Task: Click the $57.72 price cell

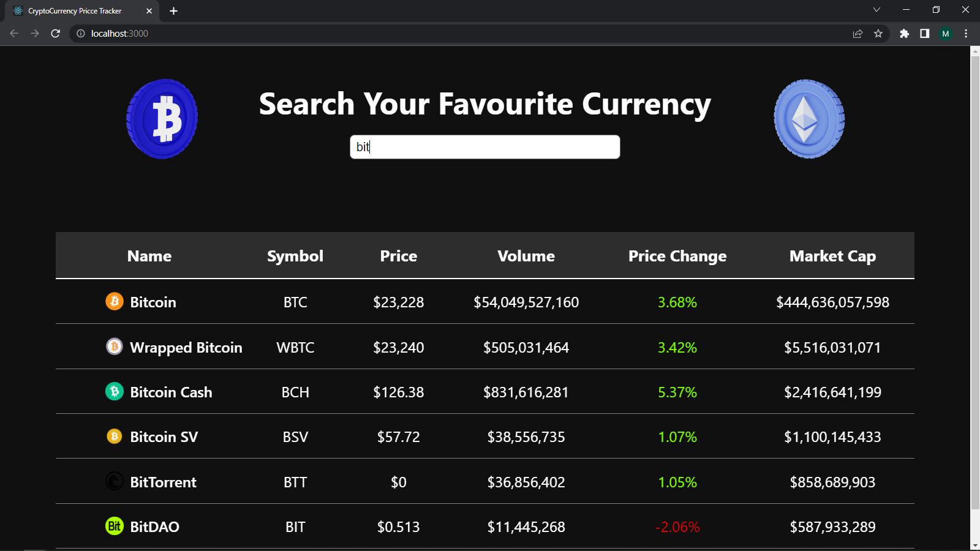Action: (x=399, y=437)
